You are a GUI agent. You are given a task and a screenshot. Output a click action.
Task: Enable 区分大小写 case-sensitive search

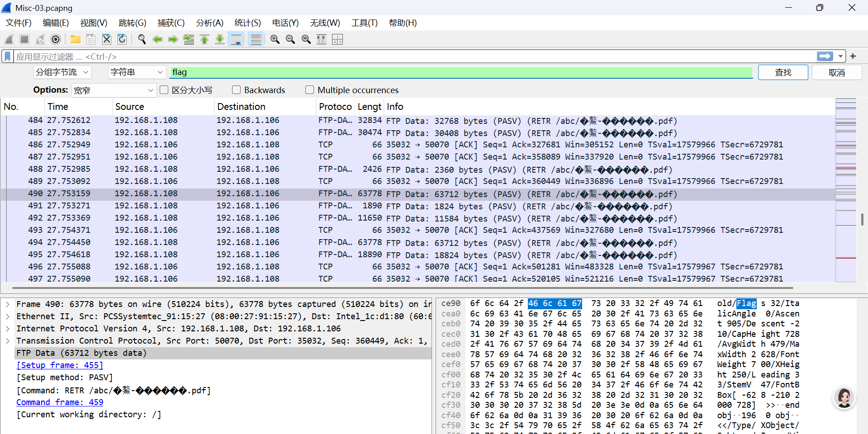[164, 90]
